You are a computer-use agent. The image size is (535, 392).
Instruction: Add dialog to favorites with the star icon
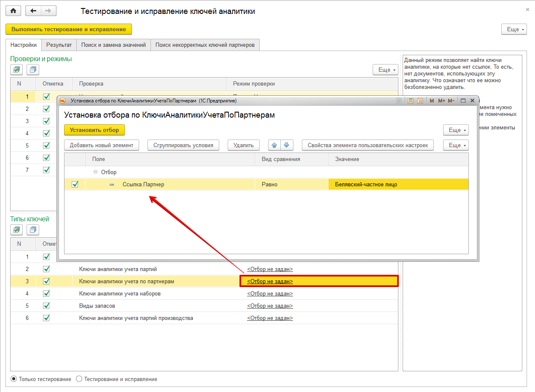point(399,101)
